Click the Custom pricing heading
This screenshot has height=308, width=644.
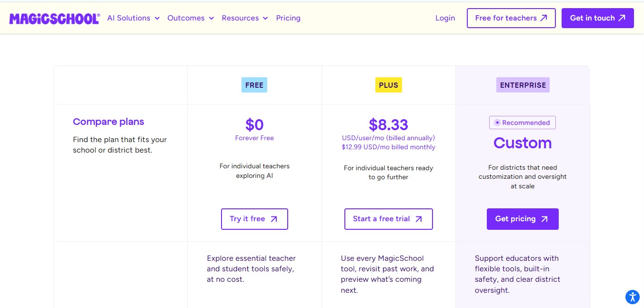coord(523,143)
